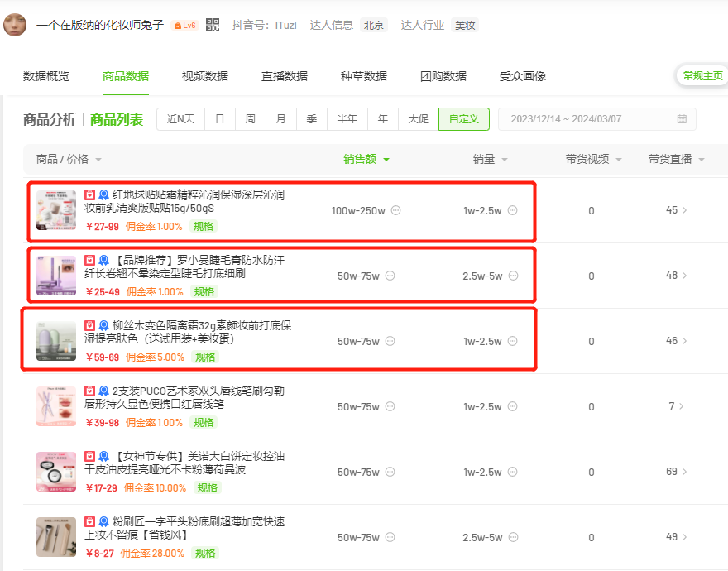Click red shop icon on 粉刷匠 product
The height and width of the screenshot is (571, 728).
click(89, 521)
